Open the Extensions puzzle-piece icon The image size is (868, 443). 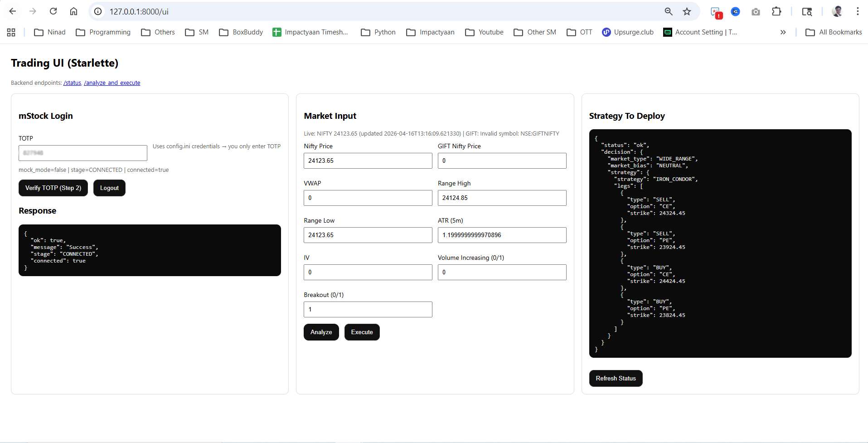point(776,11)
